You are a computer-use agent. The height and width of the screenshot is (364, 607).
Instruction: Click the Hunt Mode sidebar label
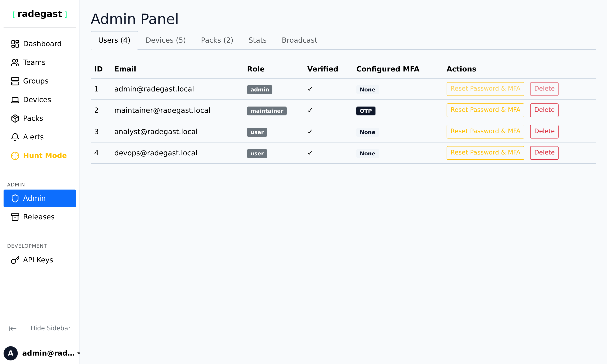click(x=45, y=156)
